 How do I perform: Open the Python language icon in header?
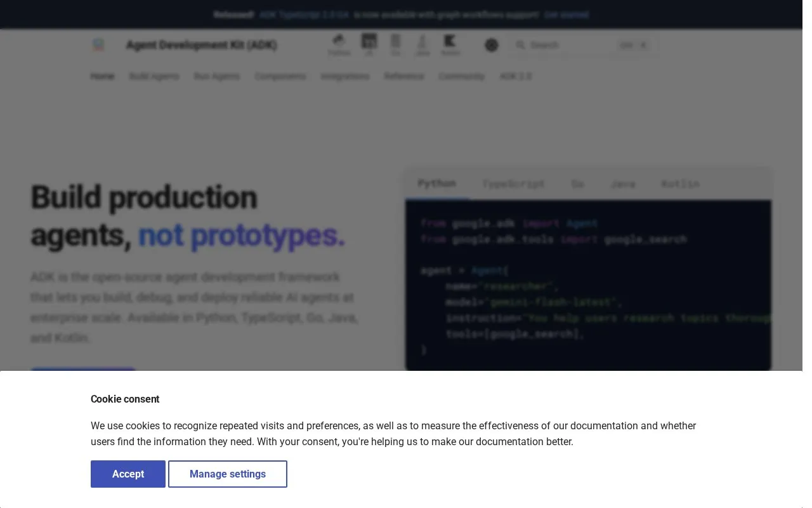click(339, 45)
